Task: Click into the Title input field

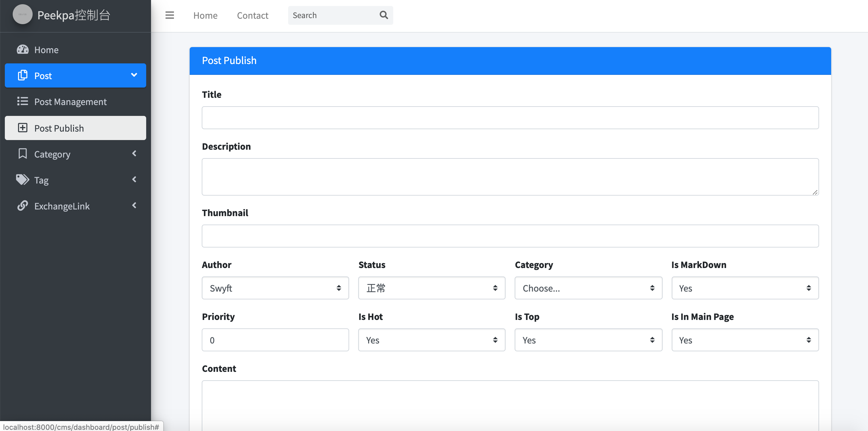Action: click(x=510, y=117)
